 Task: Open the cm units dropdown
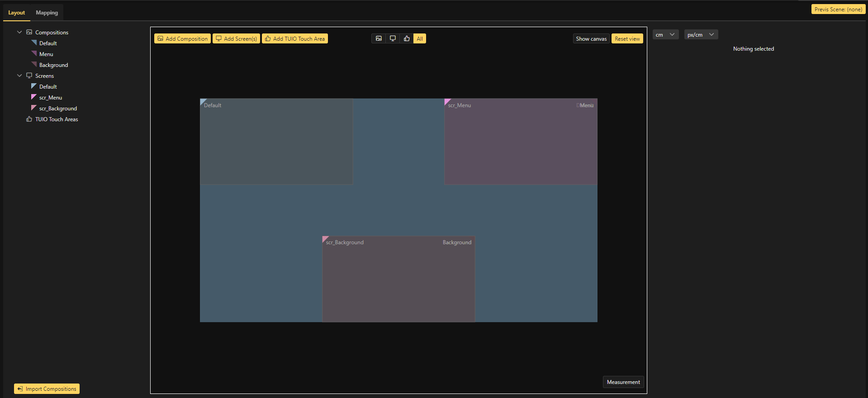coord(665,35)
